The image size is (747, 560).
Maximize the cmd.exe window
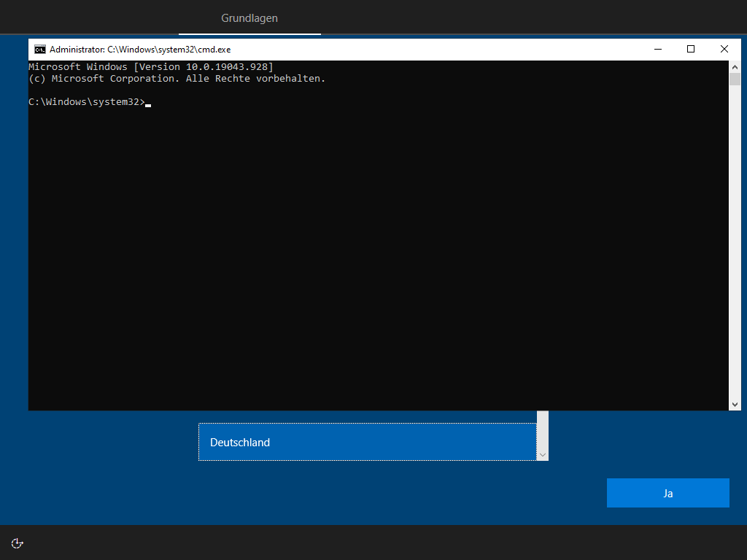coord(691,49)
